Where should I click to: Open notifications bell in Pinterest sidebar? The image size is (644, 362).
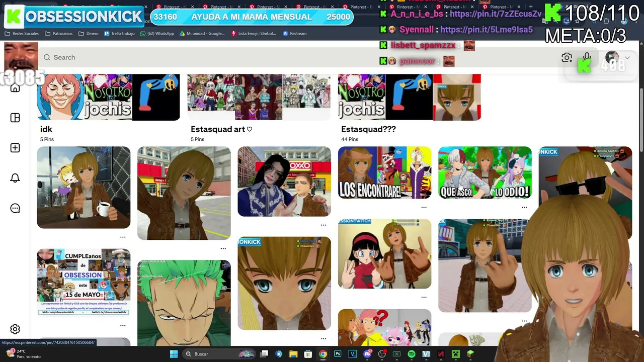click(15, 178)
